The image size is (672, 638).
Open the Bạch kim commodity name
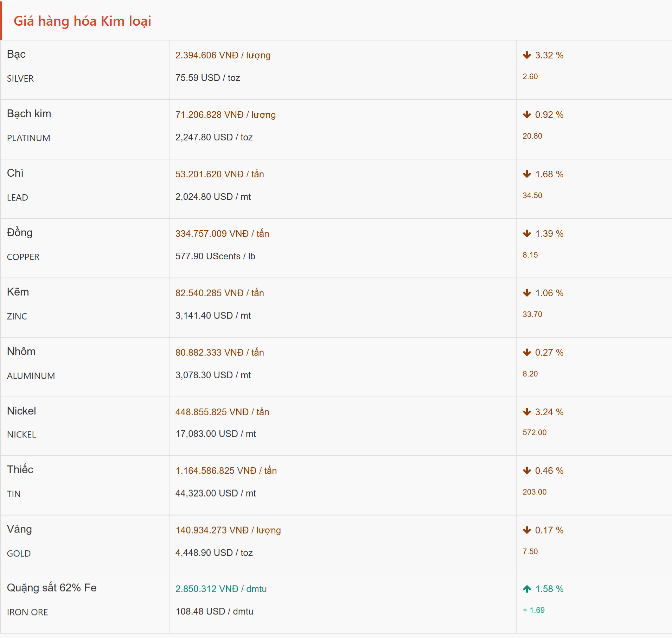(29, 114)
